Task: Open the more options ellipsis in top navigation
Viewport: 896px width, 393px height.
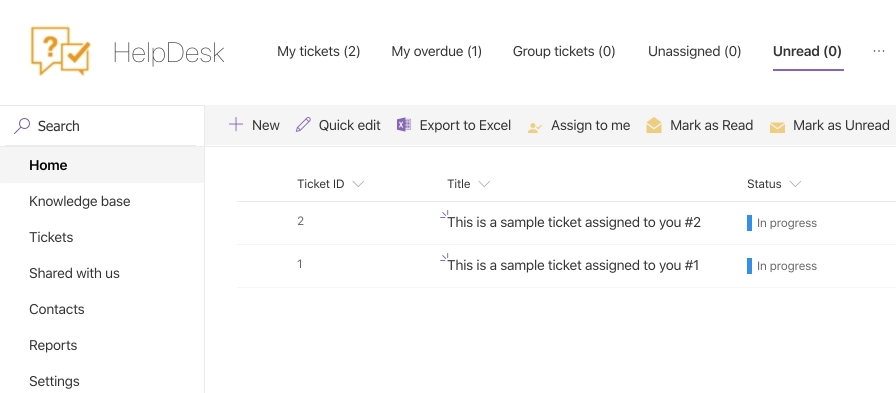Action: tap(879, 51)
